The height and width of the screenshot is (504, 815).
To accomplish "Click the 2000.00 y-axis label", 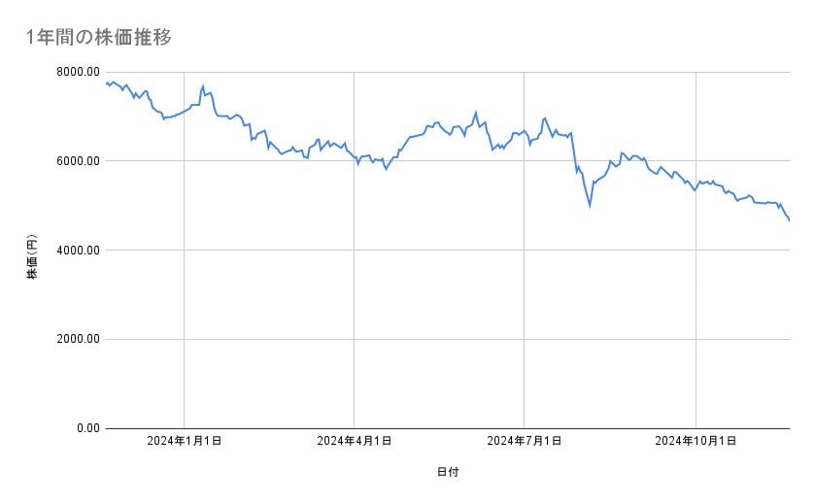I will (77, 339).
